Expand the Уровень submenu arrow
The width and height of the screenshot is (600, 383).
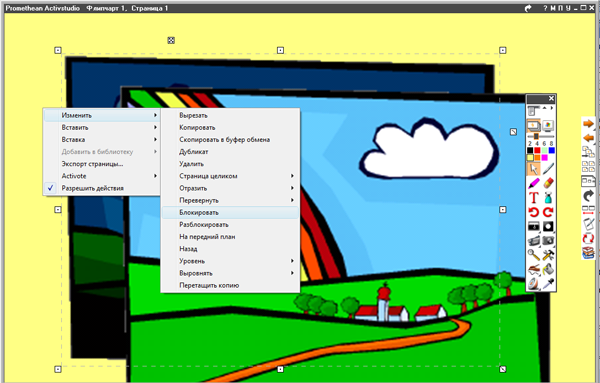[292, 261]
